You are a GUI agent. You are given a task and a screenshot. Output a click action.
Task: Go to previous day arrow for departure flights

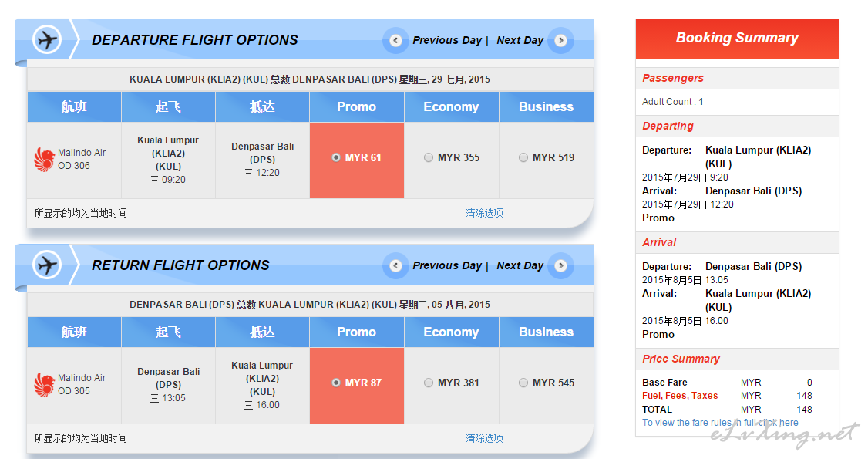[x=395, y=40]
